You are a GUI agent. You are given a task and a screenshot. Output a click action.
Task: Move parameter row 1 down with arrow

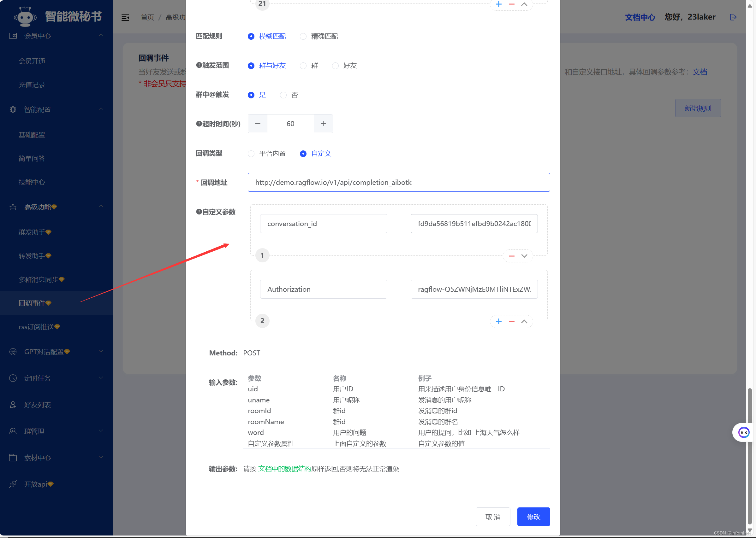tap(524, 256)
